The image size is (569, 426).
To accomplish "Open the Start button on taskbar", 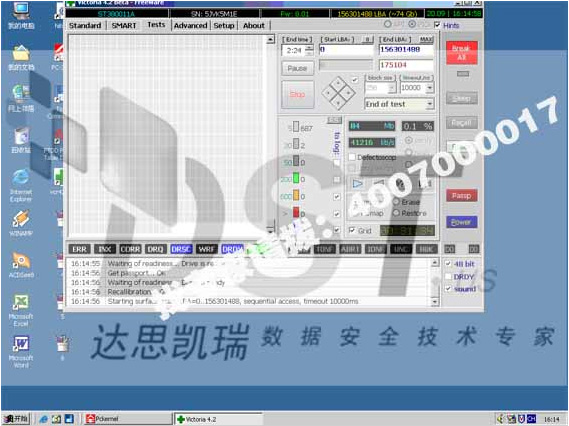I will click(17, 419).
